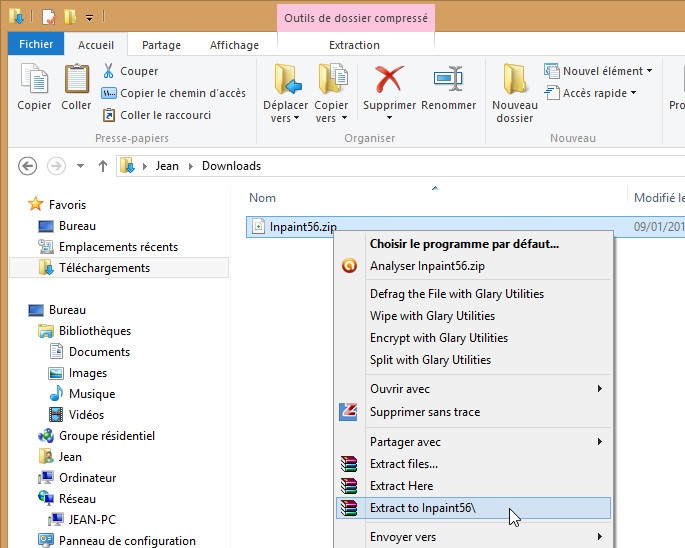This screenshot has width=685, height=548.
Task: Switch to the Partage ribbon tab
Action: 161,45
